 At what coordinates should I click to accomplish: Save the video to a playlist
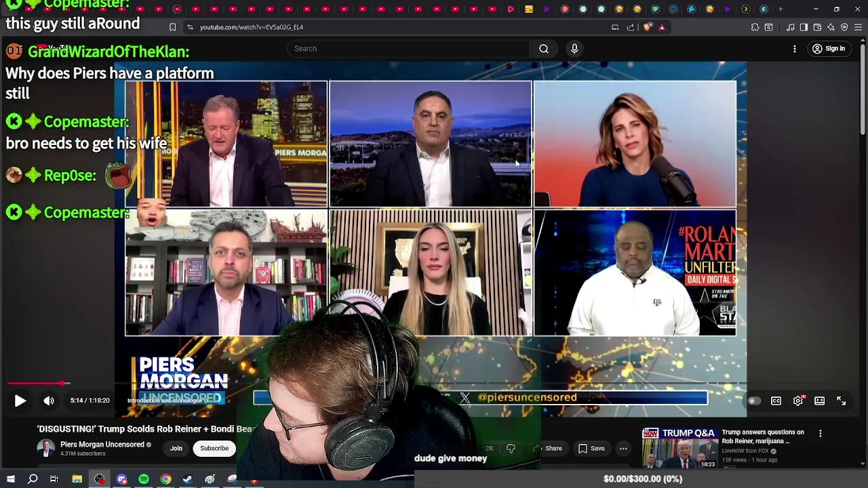point(591,449)
